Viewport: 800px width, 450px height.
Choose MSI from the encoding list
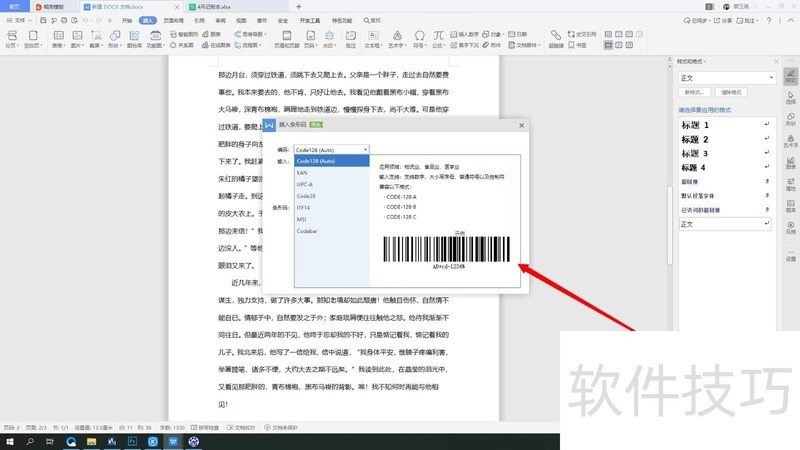pyautogui.click(x=332, y=219)
